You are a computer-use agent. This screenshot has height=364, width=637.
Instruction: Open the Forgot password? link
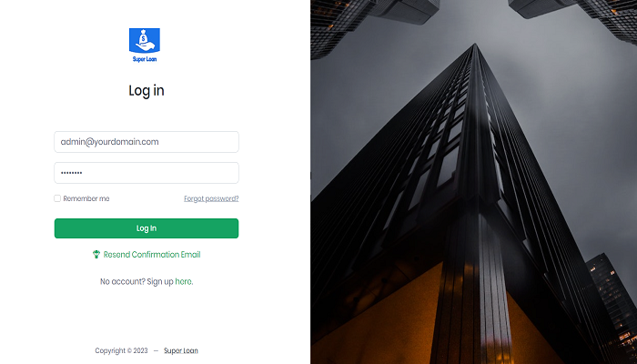click(211, 198)
